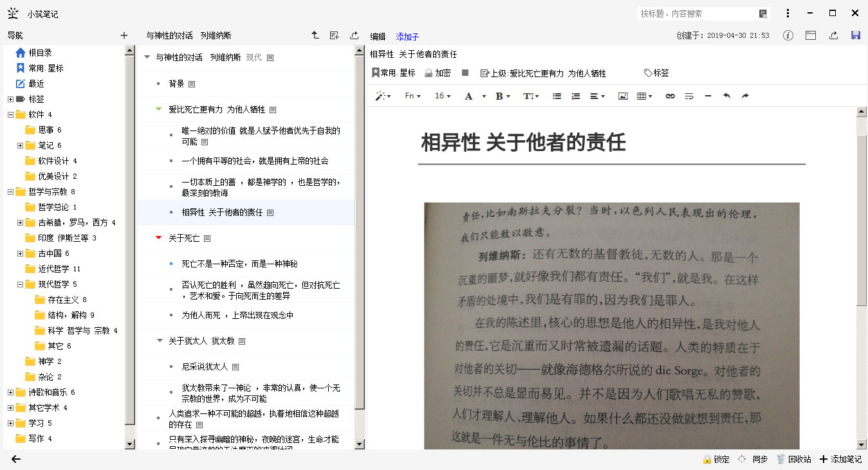Click the plus icon in navigation header

[x=124, y=36]
